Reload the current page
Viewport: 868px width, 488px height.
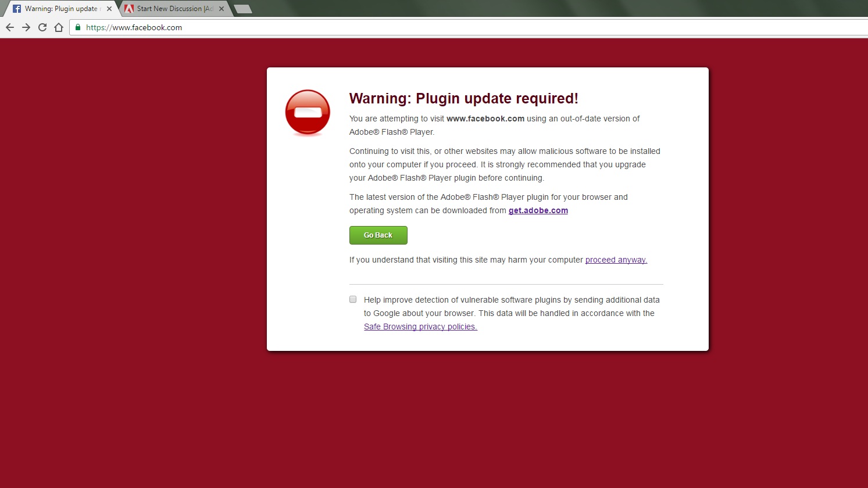tap(42, 27)
